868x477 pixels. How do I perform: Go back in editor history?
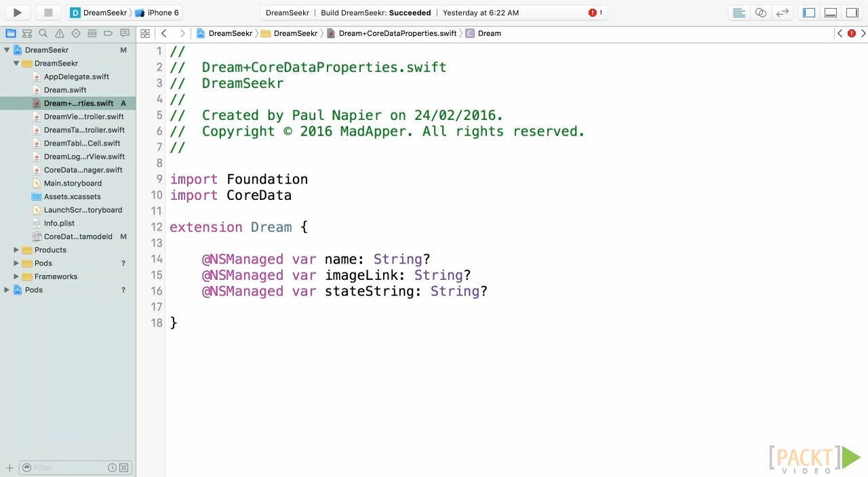point(163,33)
